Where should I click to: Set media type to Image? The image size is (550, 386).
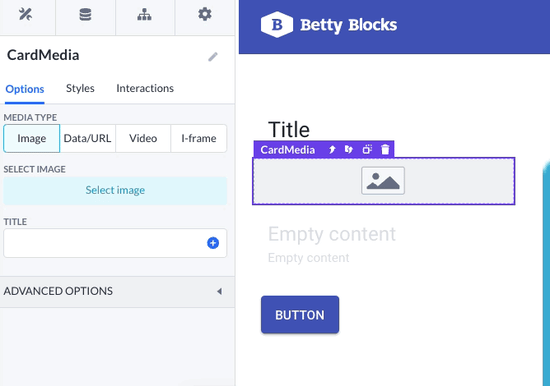(x=32, y=138)
